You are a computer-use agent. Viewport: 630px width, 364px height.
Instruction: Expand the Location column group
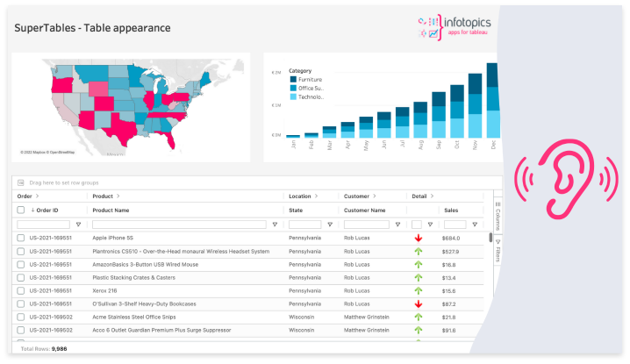pyautogui.click(x=318, y=196)
